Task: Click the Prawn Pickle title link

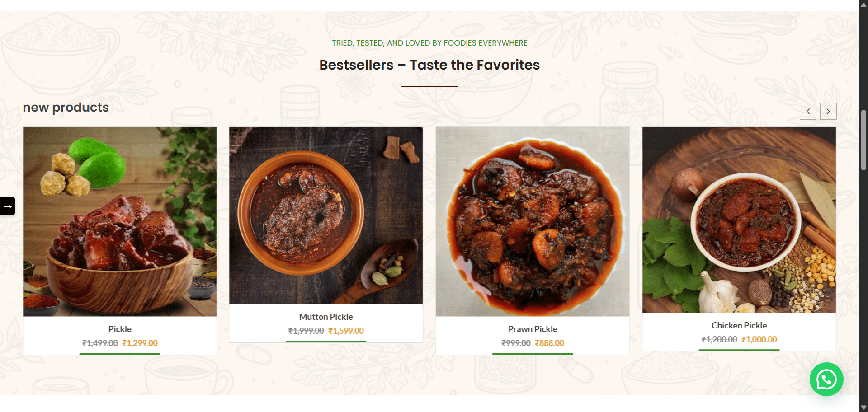Action: tap(533, 329)
